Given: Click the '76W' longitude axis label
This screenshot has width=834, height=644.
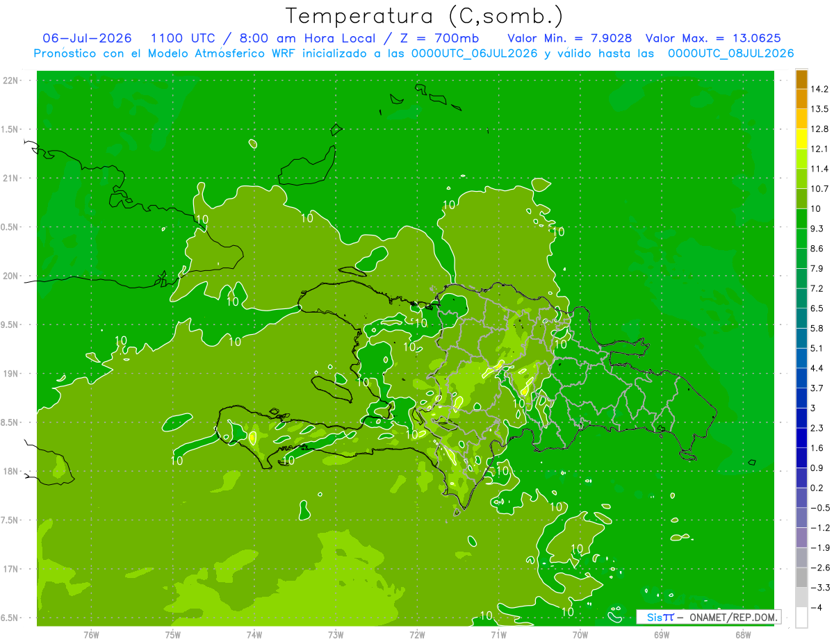Looking at the screenshot, I should point(91,635).
